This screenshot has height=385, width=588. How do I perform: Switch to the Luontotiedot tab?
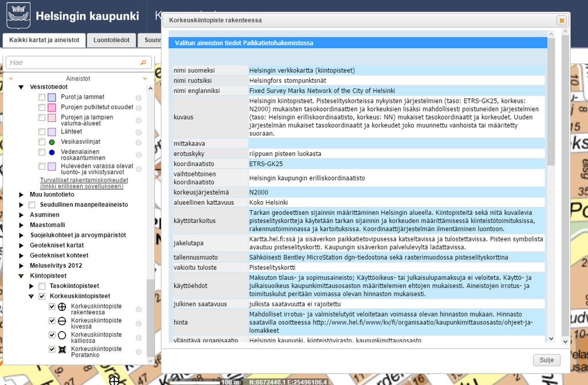[111, 40]
